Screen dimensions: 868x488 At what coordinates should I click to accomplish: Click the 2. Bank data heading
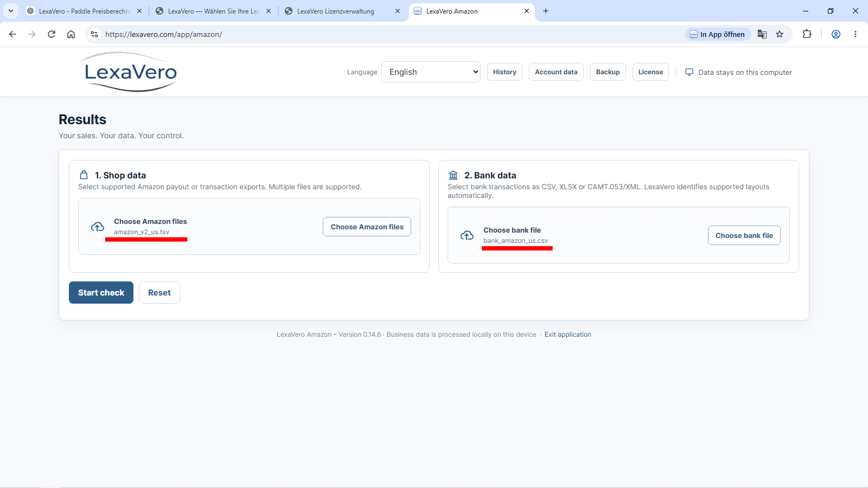coord(490,175)
